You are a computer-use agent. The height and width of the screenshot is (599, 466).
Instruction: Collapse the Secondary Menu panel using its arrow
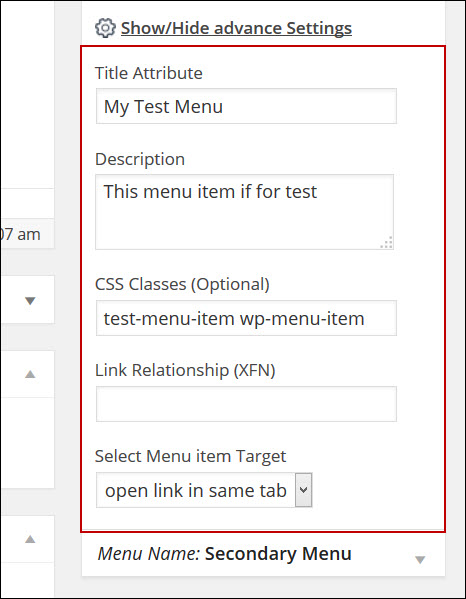click(420, 560)
